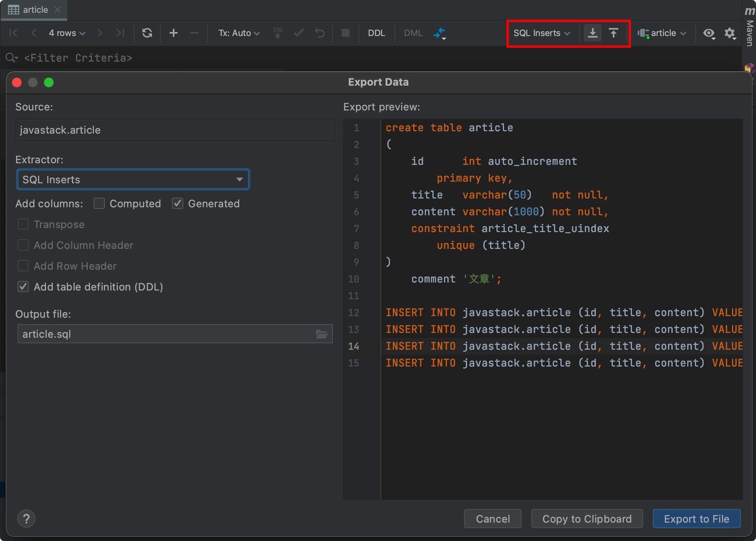Submit changes with checkmark icon
Viewport: 756px width, 541px height.
tap(298, 33)
